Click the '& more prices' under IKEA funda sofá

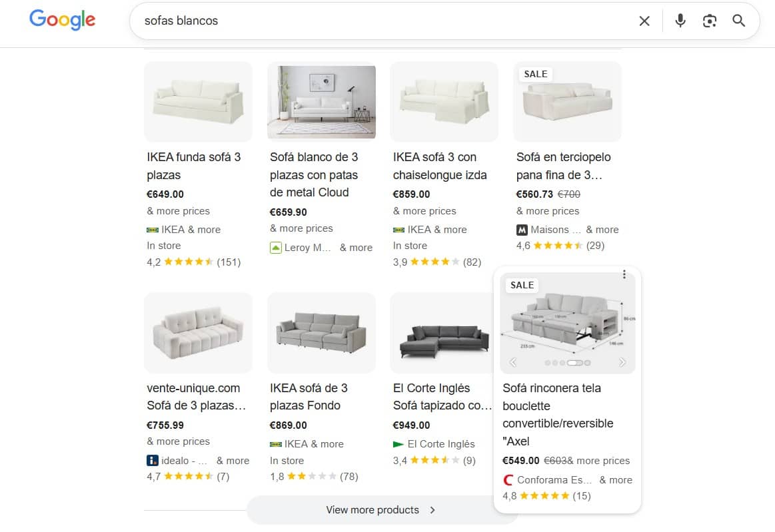(x=178, y=210)
